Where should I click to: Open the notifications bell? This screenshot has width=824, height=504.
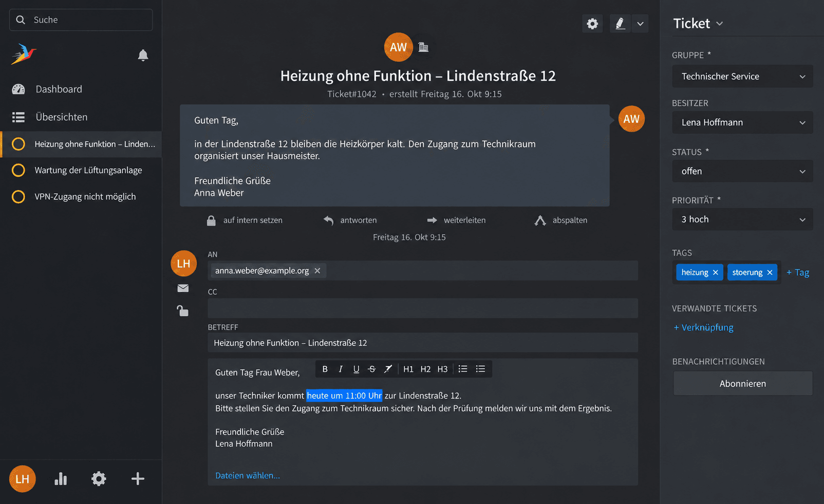(x=143, y=55)
